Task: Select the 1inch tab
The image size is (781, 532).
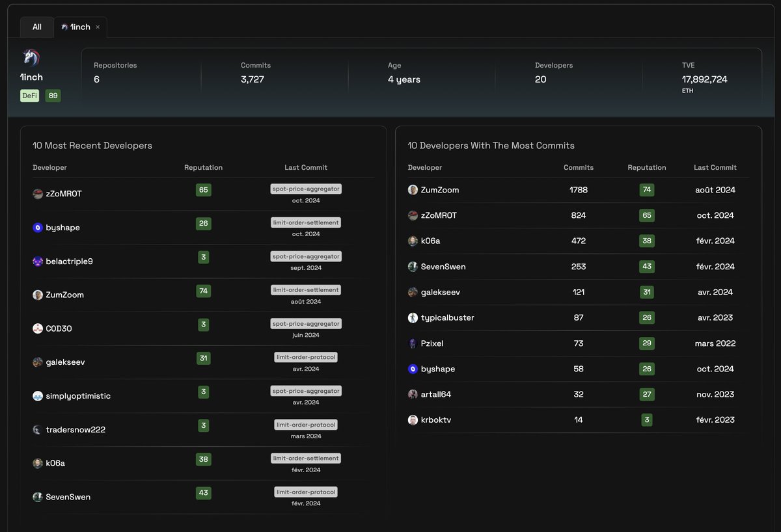Action: 81,27
